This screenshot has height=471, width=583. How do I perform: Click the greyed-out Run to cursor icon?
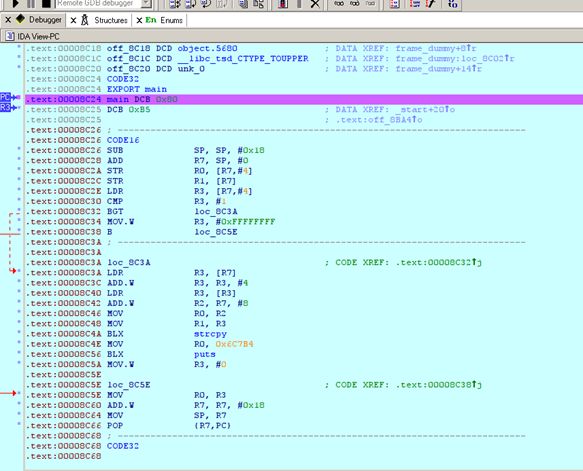coord(222,4)
